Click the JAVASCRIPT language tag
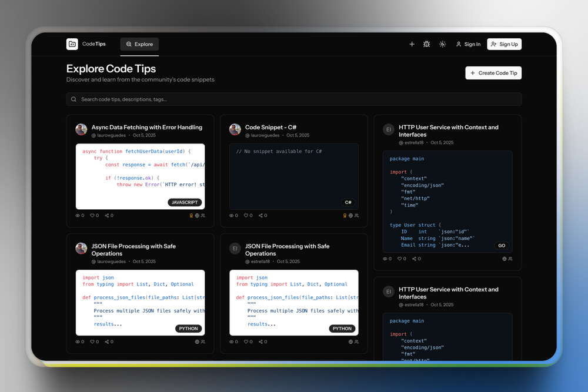The height and width of the screenshot is (392, 588). pos(185,202)
